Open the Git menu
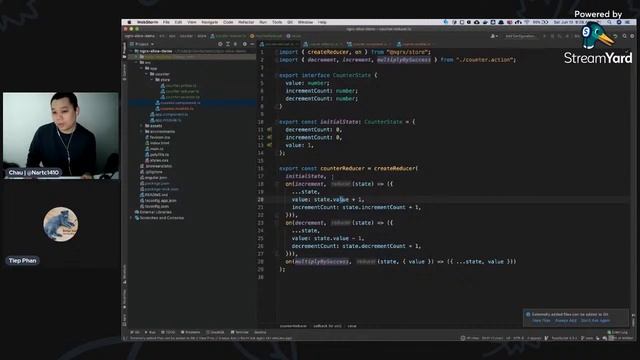 (x=290, y=22)
